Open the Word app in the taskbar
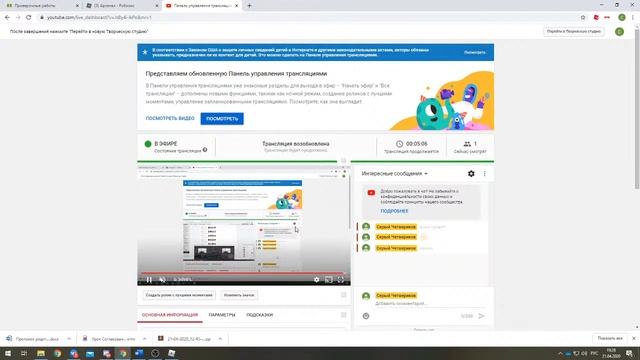Image resolution: width=640 pixels, height=360 pixels. (139, 353)
